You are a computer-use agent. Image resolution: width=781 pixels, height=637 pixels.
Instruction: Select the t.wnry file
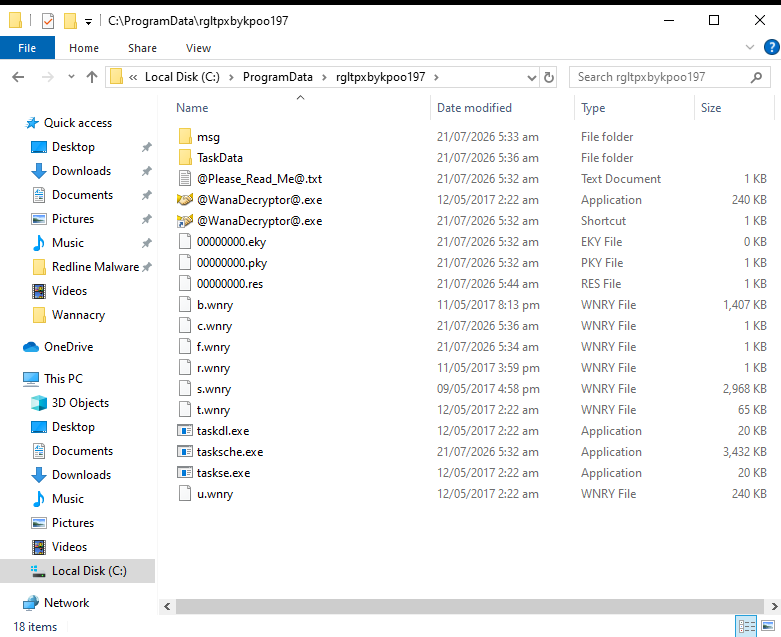click(x=213, y=409)
